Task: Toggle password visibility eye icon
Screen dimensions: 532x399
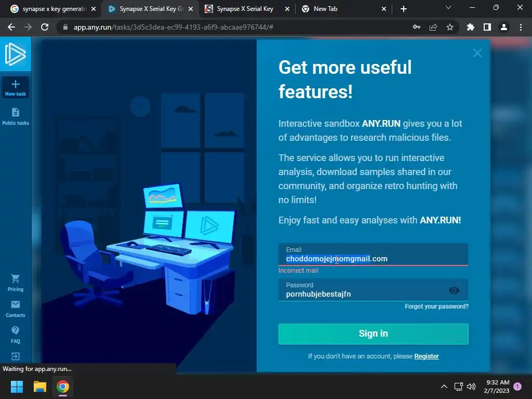Action: (x=454, y=290)
